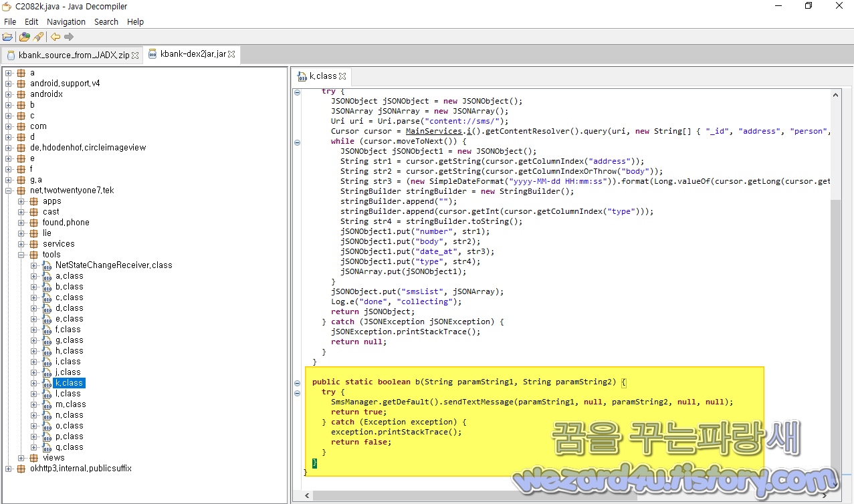Click the Open File toolbar icon
The image size is (854, 504).
(7, 37)
